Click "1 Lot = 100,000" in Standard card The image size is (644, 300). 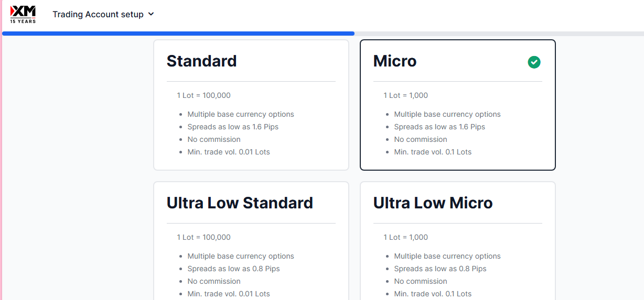coord(203,95)
